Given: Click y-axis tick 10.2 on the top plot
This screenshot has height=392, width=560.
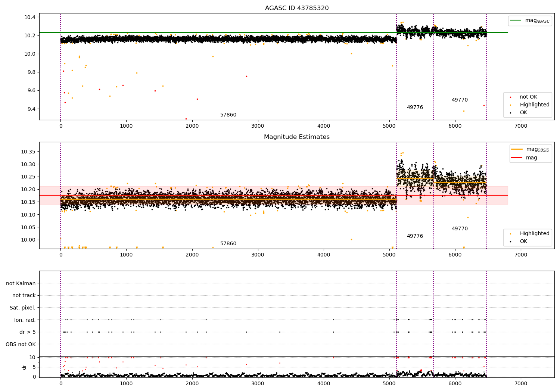Looking at the screenshot, I should [x=30, y=36].
